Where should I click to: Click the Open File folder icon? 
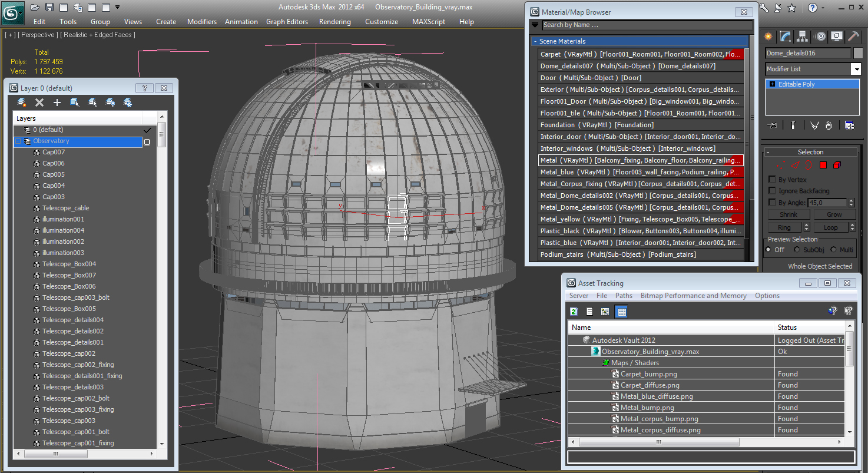coord(35,7)
